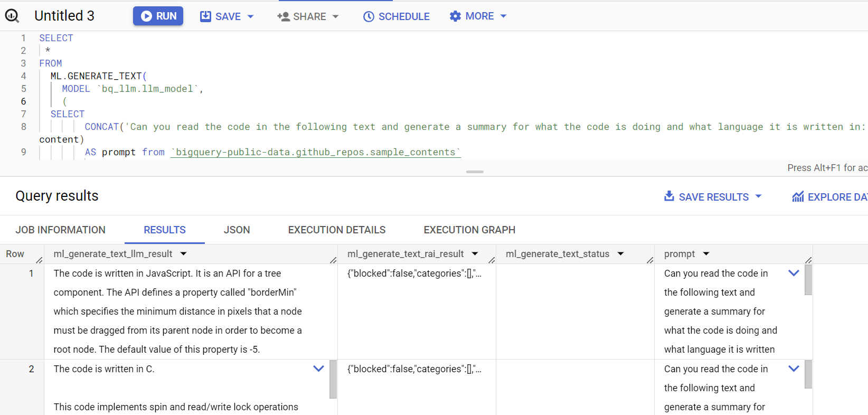Switch to the JOB INFORMATION tab

(60, 230)
